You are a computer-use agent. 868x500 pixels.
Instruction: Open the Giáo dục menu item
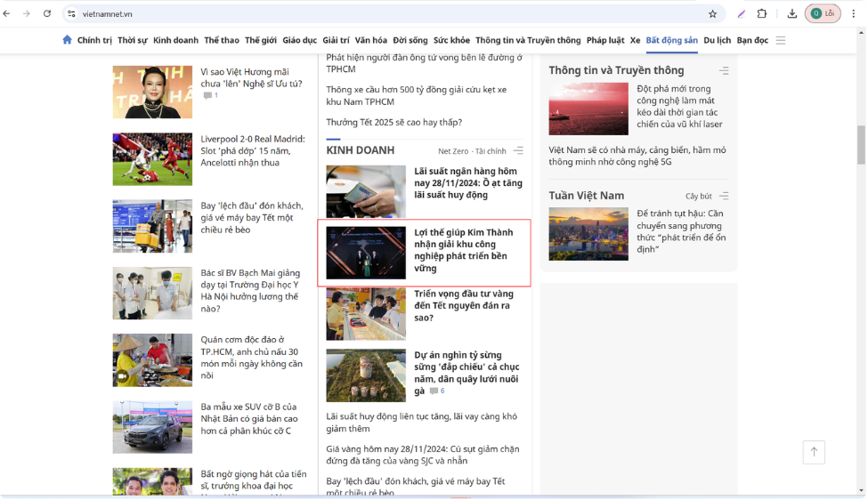[299, 40]
